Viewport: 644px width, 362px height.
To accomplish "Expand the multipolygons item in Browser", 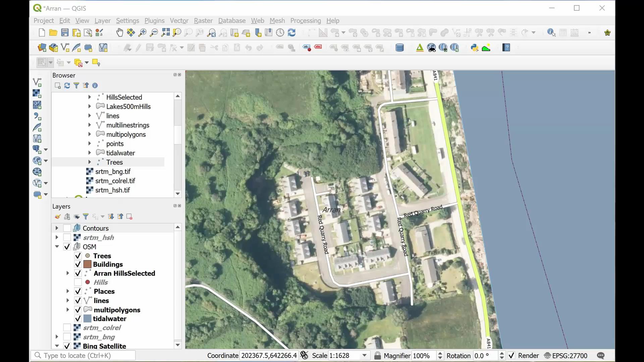I will [89, 134].
